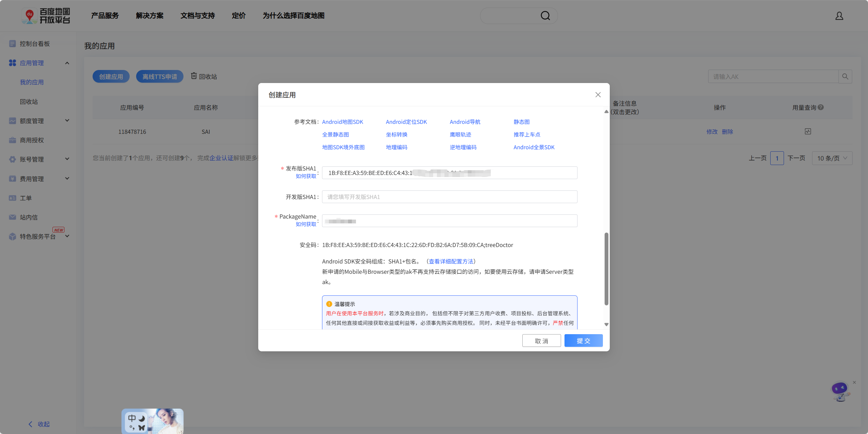Open the 文档与支持 top menu
Image resolution: width=868 pixels, height=434 pixels.
[198, 16]
